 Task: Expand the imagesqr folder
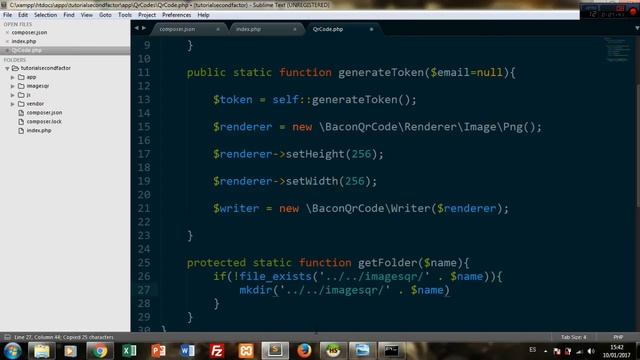13,86
